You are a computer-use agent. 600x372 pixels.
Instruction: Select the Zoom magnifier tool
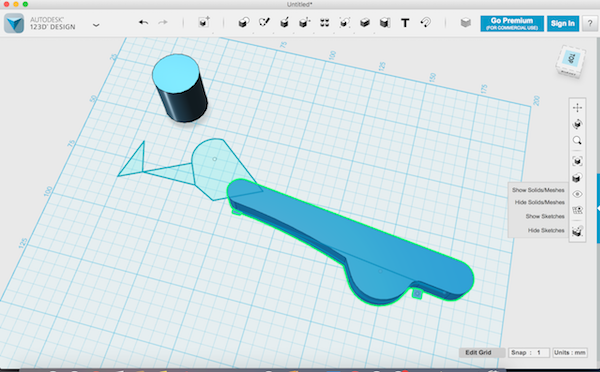[x=577, y=140]
